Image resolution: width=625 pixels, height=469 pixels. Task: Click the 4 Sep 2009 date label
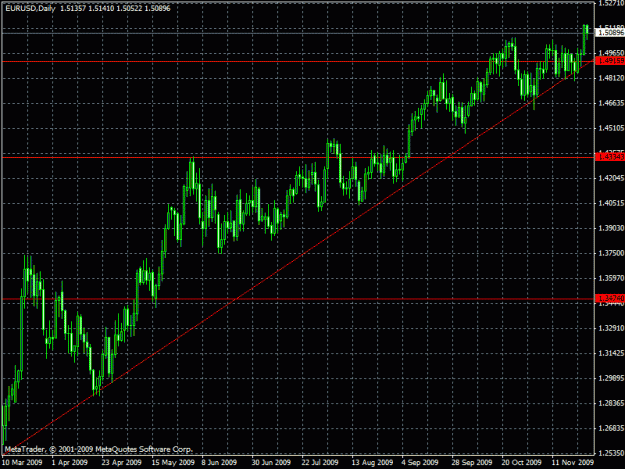coord(420,463)
